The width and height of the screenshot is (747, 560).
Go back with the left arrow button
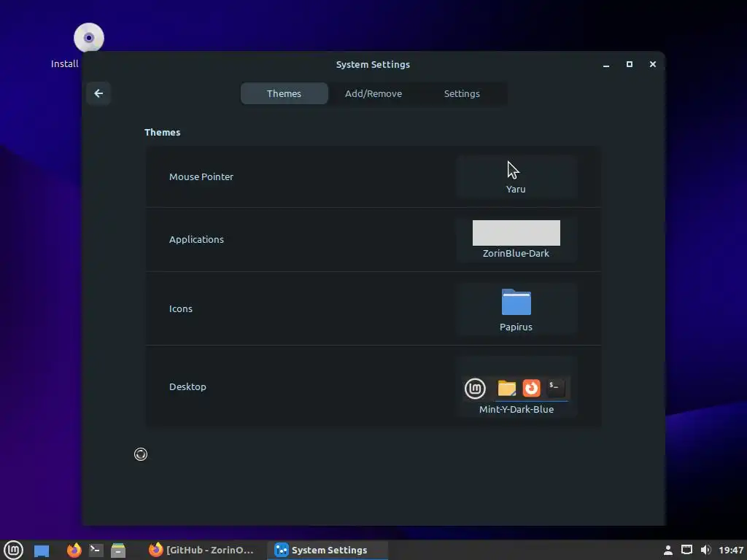click(98, 93)
